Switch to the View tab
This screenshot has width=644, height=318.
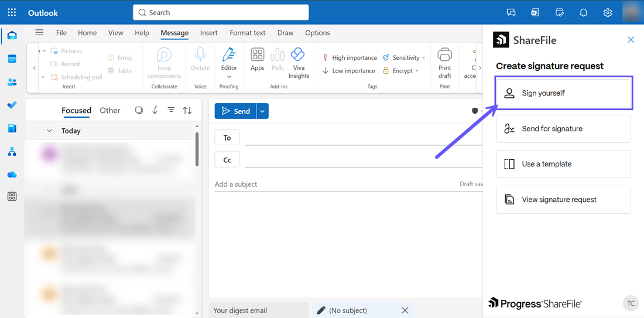(x=115, y=33)
